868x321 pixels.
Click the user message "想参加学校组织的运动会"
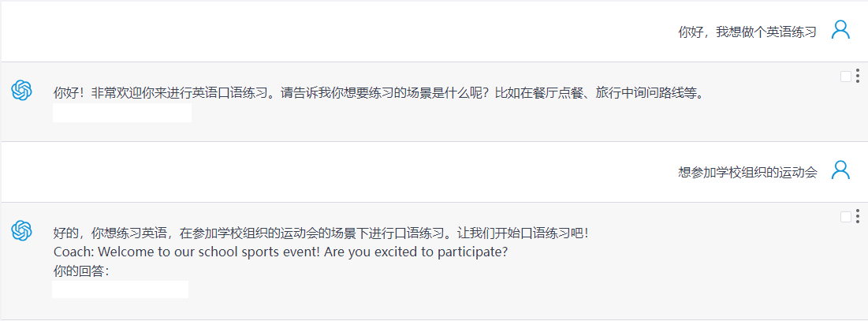pyautogui.click(x=747, y=172)
